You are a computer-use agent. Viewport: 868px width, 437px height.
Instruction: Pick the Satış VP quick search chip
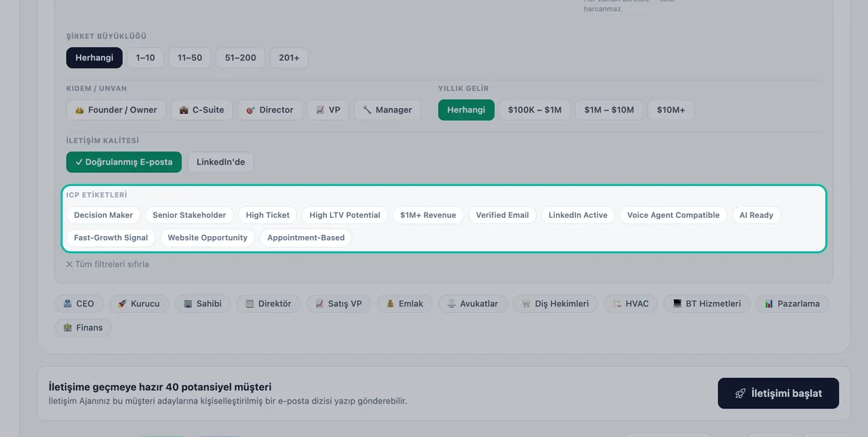tap(339, 303)
